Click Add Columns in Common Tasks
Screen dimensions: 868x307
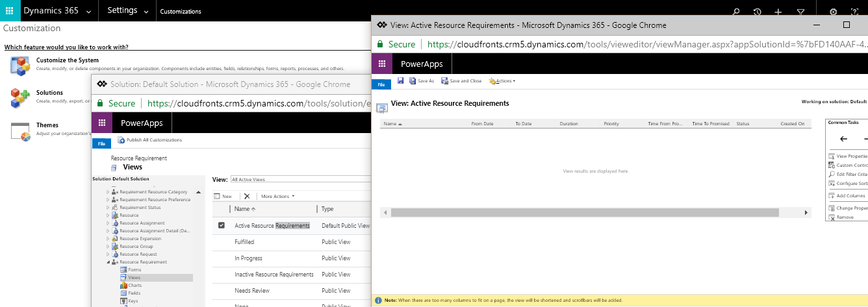[x=847, y=195]
